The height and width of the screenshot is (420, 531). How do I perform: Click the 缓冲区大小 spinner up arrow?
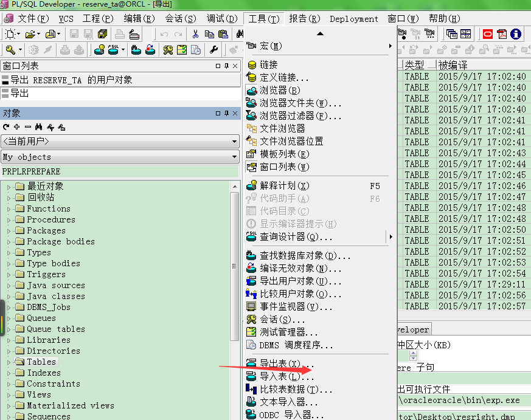point(413,353)
